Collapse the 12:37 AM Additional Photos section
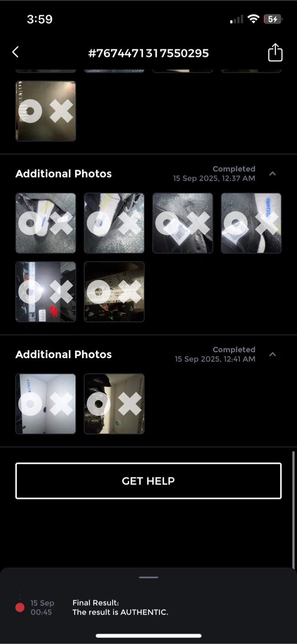The height and width of the screenshot is (644, 297). 273,174
